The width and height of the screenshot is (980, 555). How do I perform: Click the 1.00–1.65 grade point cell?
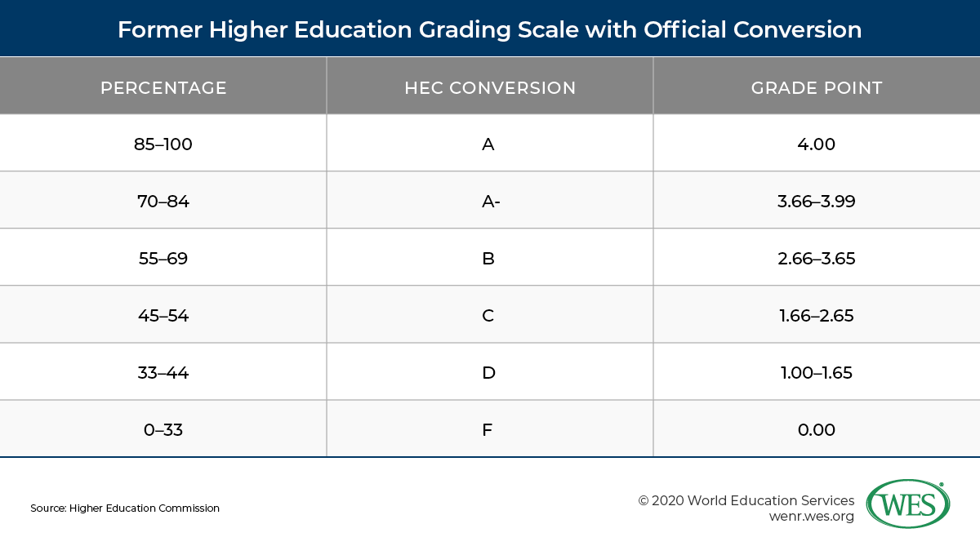click(817, 373)
